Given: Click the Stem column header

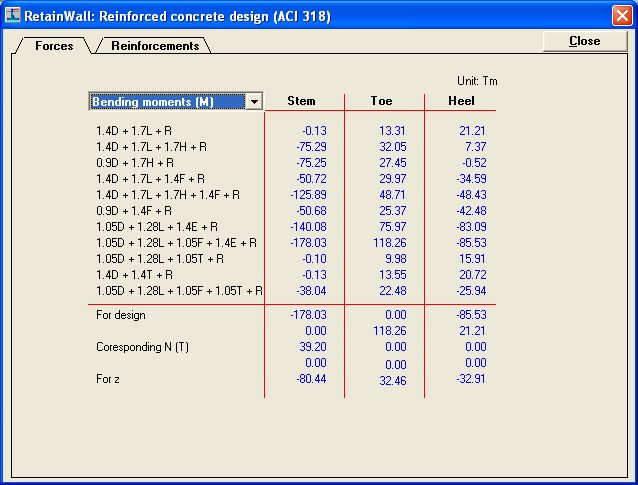Looking at the screenshot, I should 301,101.
